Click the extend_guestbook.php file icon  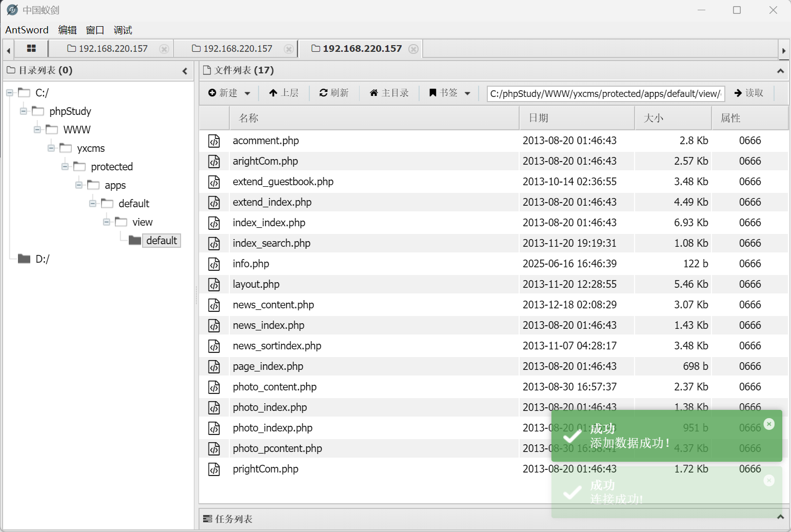pyautogui.click(x=214, y=182)
